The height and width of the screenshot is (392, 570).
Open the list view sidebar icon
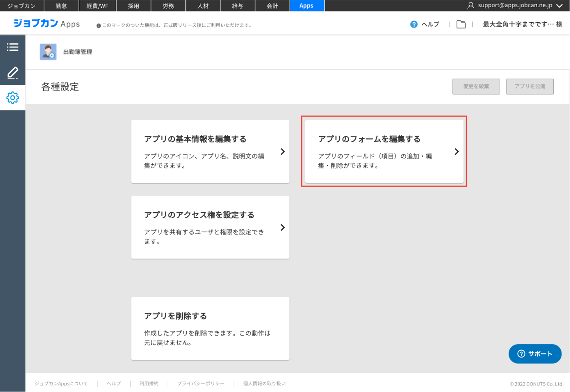point(13,47)
